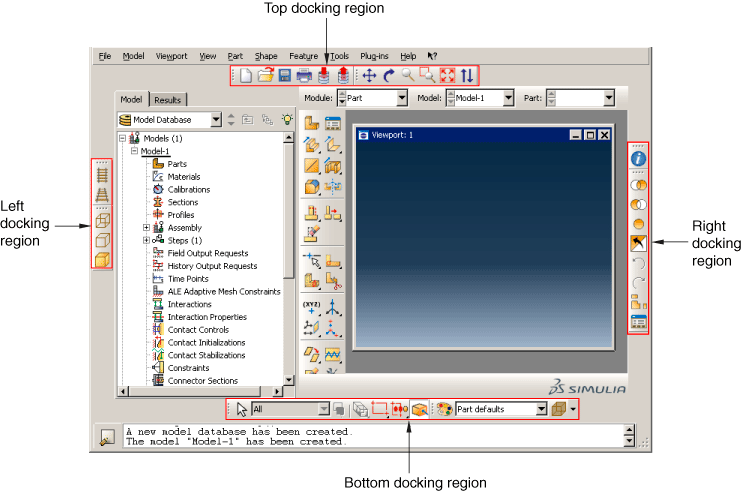742x491 pixels.
Task: Open the Part Manager icon
Action: pos(333,124)
